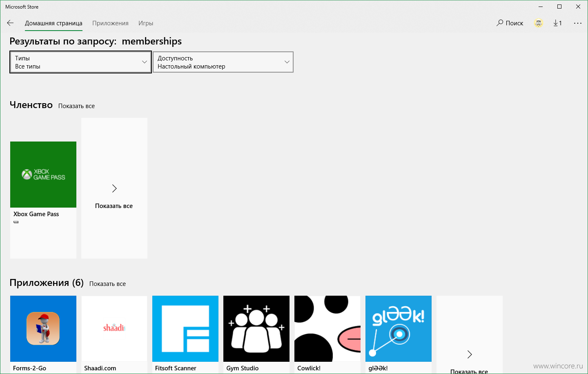Go back with the back arrow

click(11, 23)
